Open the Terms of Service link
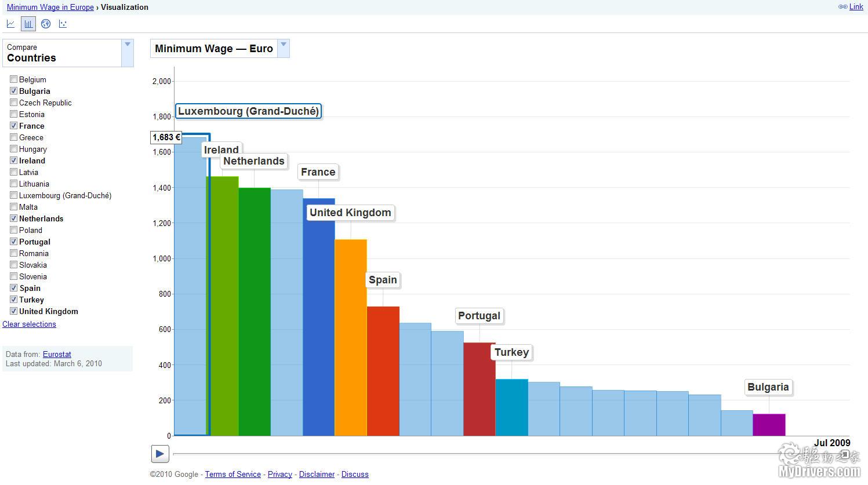Image resolution: width=868 pixels, height=485 pixels. click(233, 474)
